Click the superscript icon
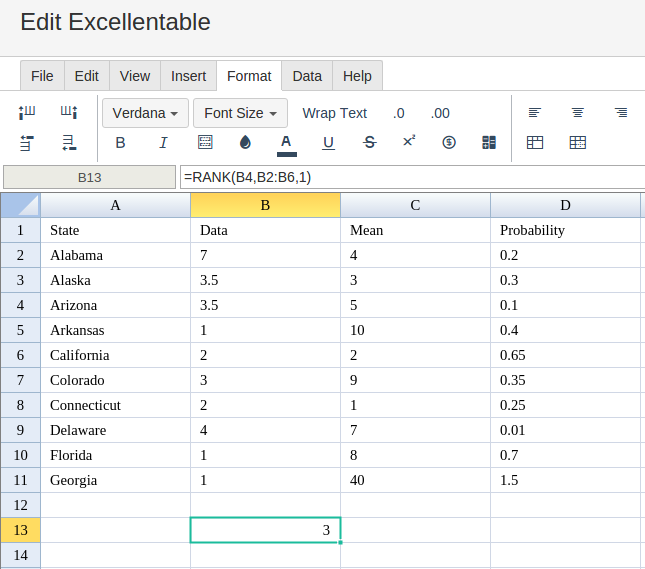The height and width of the screenshot is (569, 645). (x=409, y=142)
